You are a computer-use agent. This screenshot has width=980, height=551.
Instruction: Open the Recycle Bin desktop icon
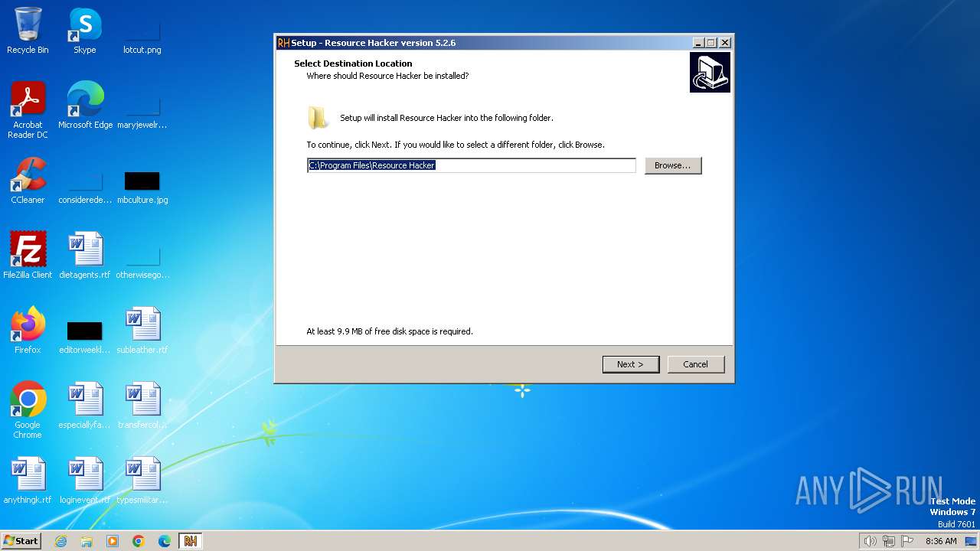[28, 31]
